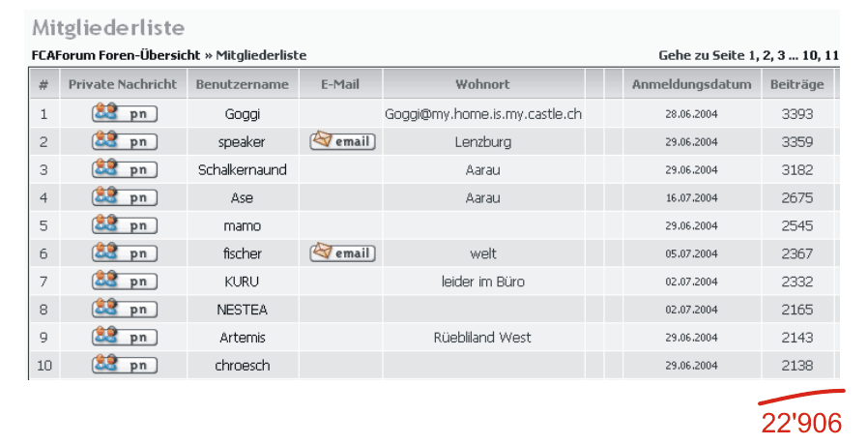Image resolution: width=868 pixels, height=445 pixels.
Task: Click pn icon in speaker's row
Action: (x=125, y=141)
